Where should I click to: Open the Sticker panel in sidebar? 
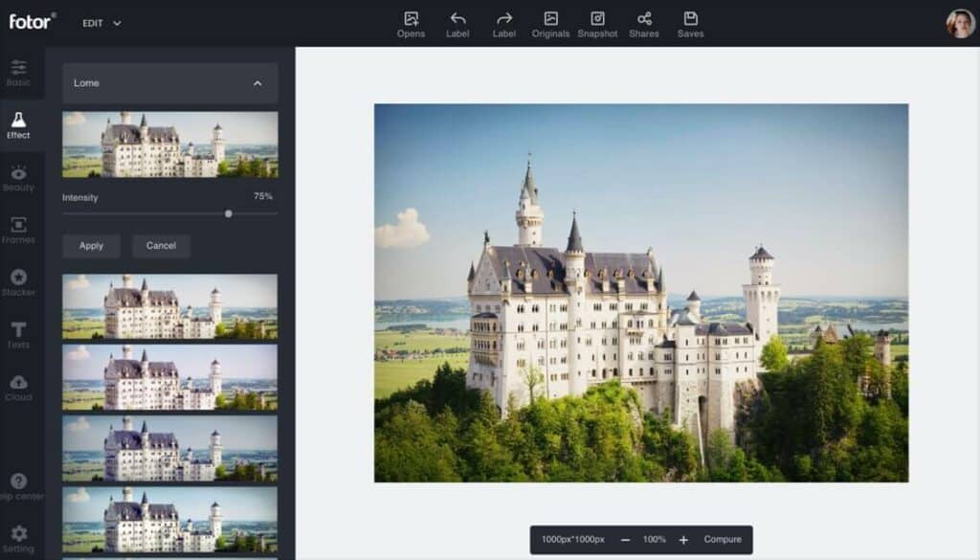(x=19, y=282)
